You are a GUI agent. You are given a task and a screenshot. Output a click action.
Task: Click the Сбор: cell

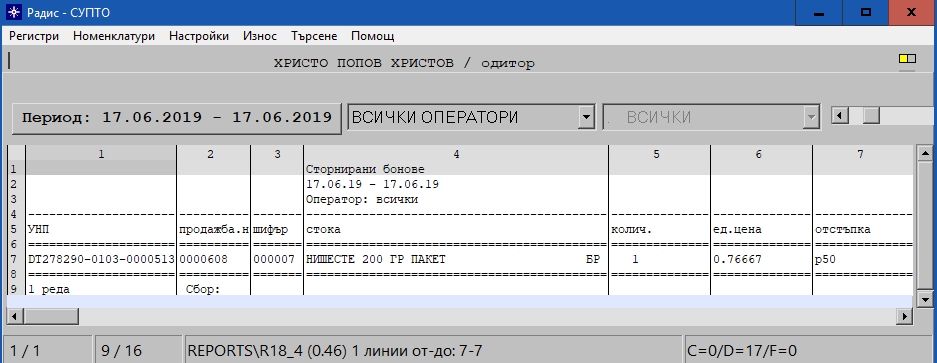tap(213, 289)
